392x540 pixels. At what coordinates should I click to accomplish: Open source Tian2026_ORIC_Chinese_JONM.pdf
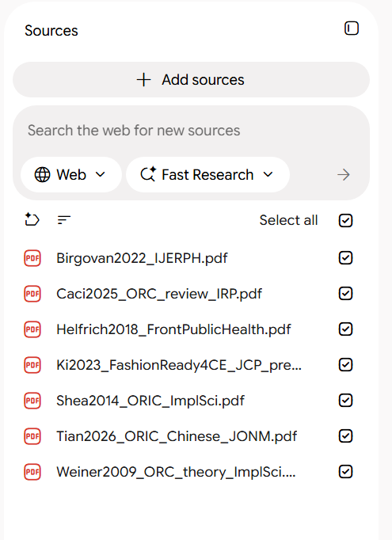(x=177, y=436)
